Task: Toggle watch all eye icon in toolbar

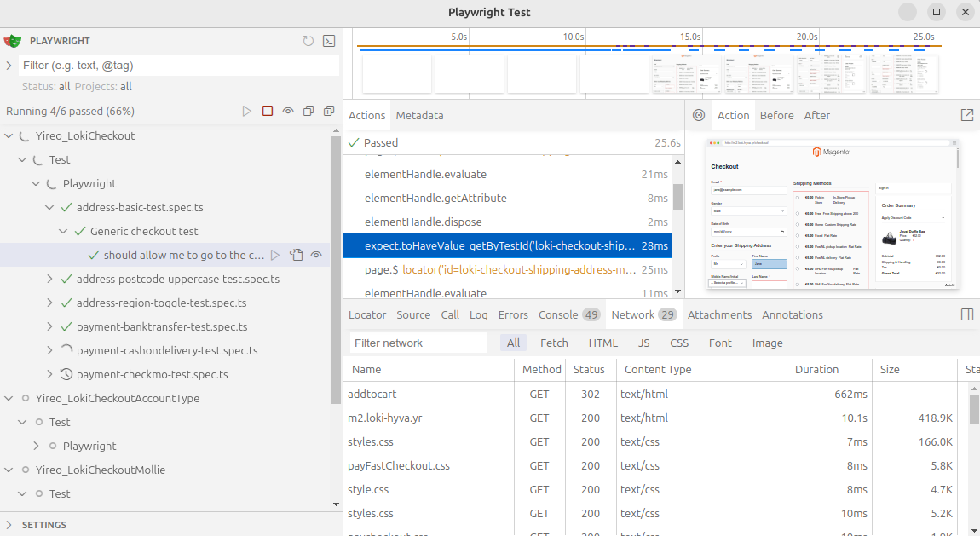Action: [288, 111]
